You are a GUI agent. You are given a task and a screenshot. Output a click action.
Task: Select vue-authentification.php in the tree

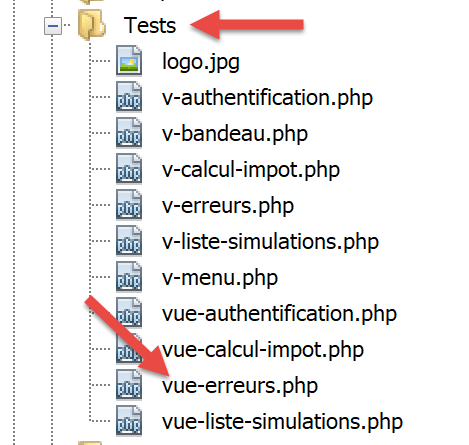[279, 314]
